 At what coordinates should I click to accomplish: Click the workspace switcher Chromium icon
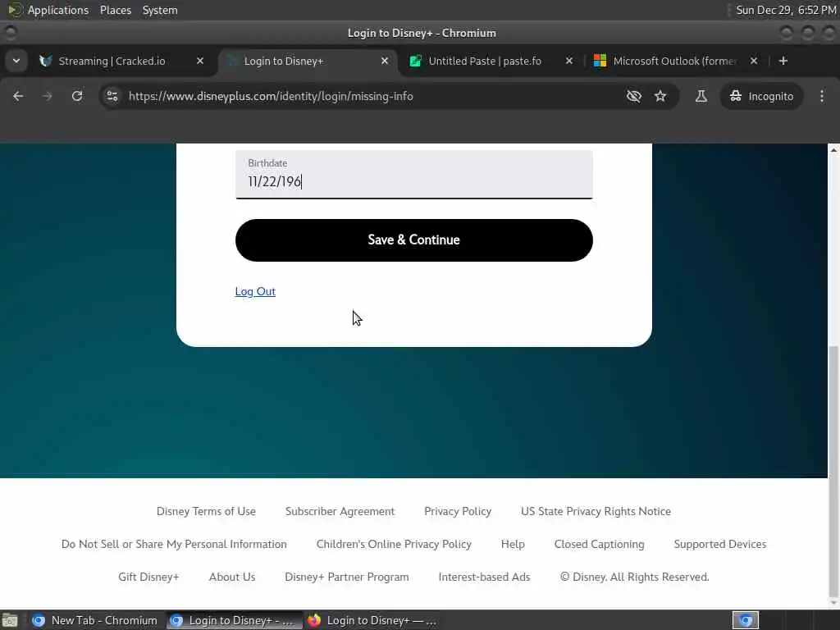click(x=746, y=620)
